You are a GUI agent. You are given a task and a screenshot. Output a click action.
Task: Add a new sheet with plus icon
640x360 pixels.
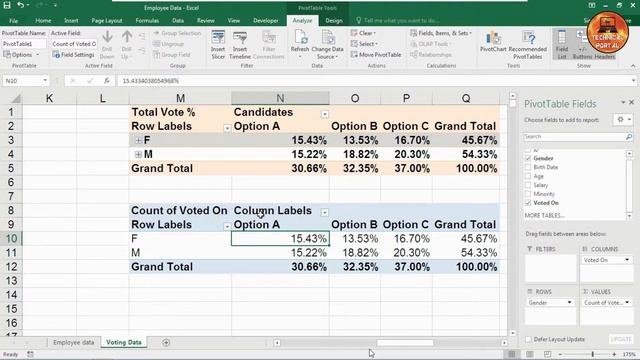(166, 342)
